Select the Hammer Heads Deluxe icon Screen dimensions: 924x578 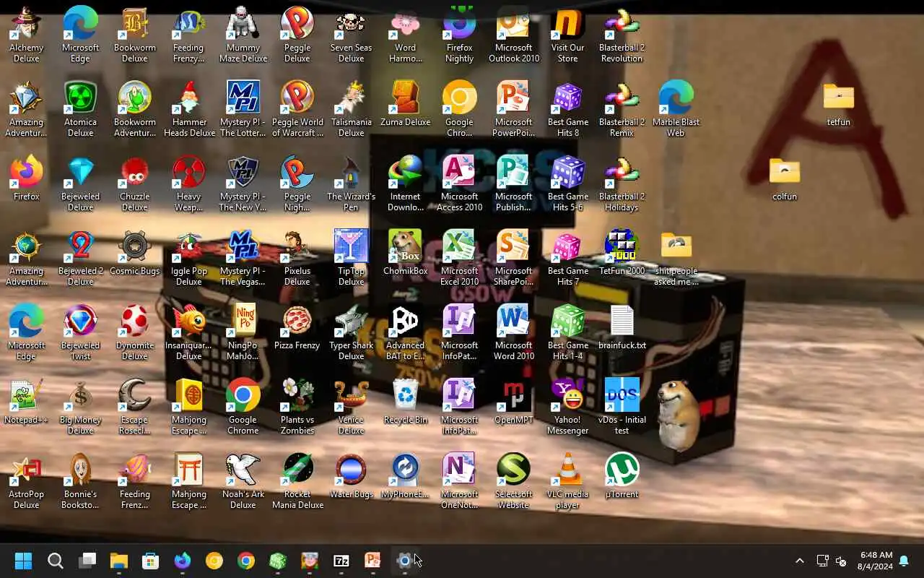point(189,109)
